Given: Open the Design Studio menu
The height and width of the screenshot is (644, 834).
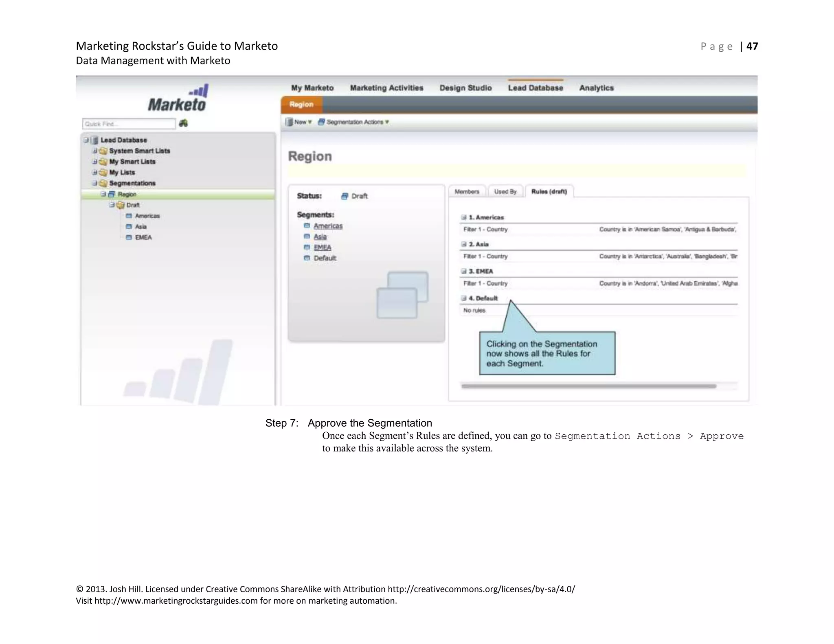Looking at the screenshot, I should (465, 88).
